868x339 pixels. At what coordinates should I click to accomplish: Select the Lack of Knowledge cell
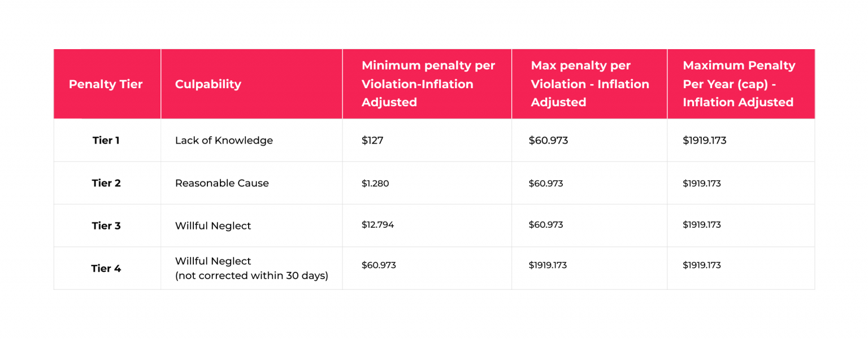[224, 140]
